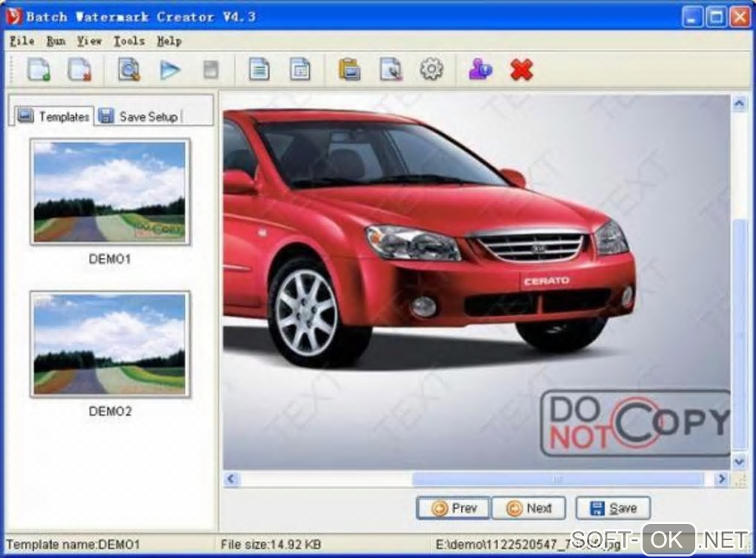Select the DEMO1 template thumbnail

110,192
